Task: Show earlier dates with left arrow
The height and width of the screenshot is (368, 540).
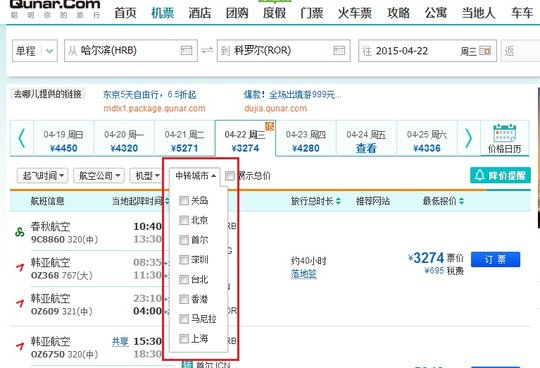Action: [22, 138]
